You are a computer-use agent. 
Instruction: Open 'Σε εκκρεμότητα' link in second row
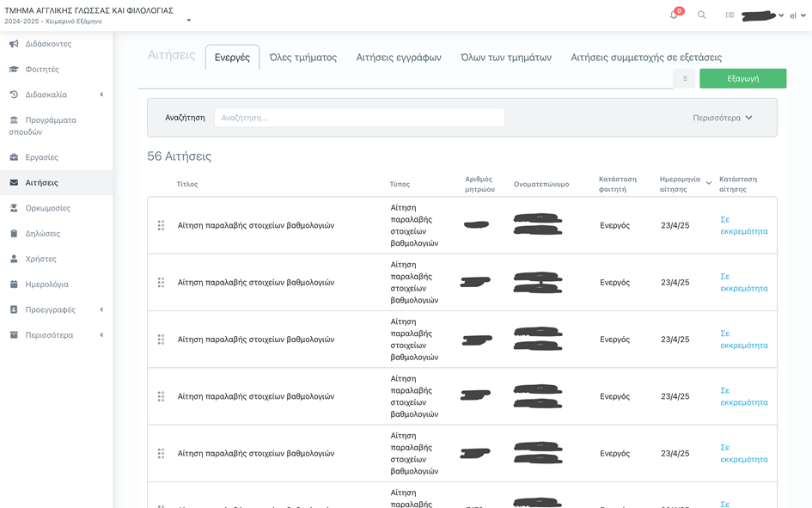tap(744, 282)
